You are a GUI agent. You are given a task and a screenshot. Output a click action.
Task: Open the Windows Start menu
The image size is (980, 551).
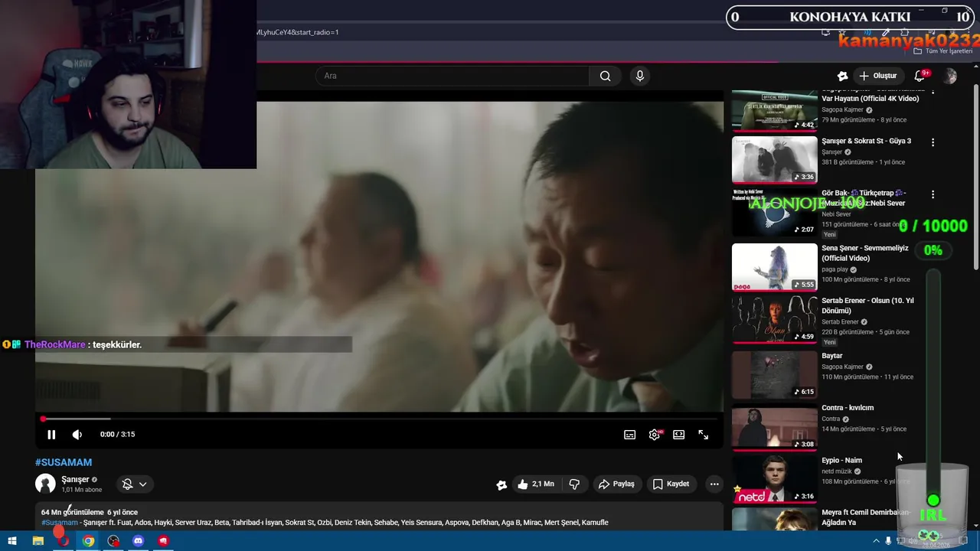coord(12,541)
